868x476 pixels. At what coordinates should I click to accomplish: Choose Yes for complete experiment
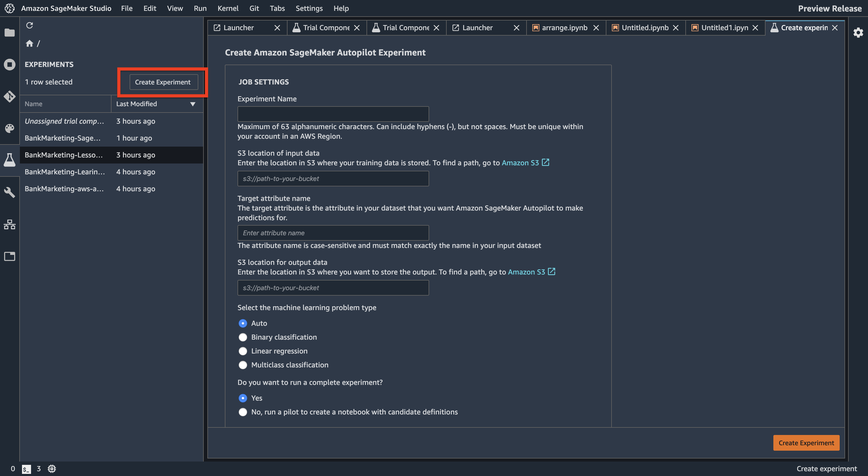pyautogui.click(x=243, y=398)
